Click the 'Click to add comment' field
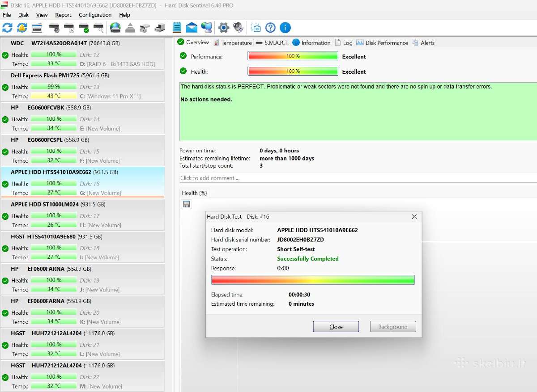Viewport: 537px width, 392px height. 358,178
